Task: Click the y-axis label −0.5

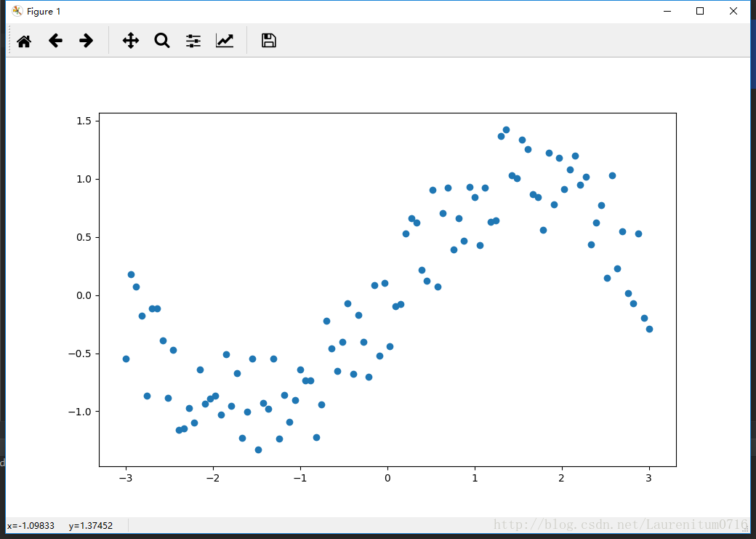Action: [x=81, y=354]
